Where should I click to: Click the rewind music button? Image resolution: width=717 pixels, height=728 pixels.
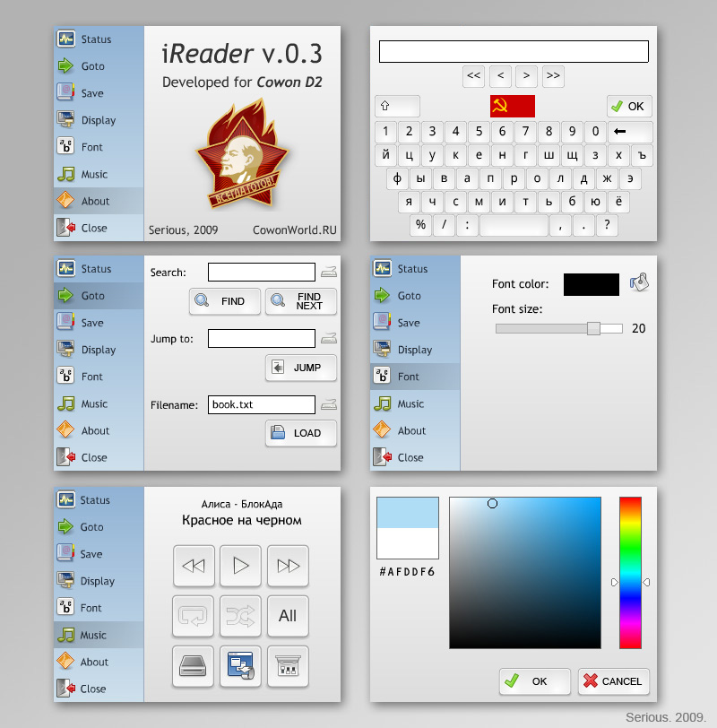click(x=194, y=566)
